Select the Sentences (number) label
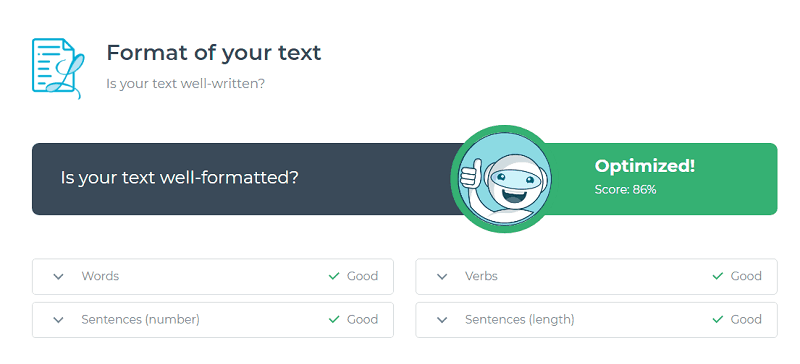 click(x=140, y=320)
